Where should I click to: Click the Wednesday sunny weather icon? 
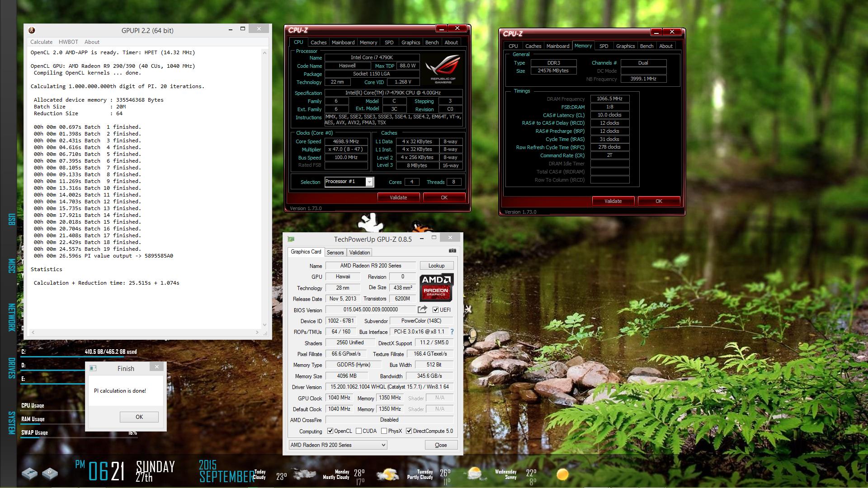point(562,474)
